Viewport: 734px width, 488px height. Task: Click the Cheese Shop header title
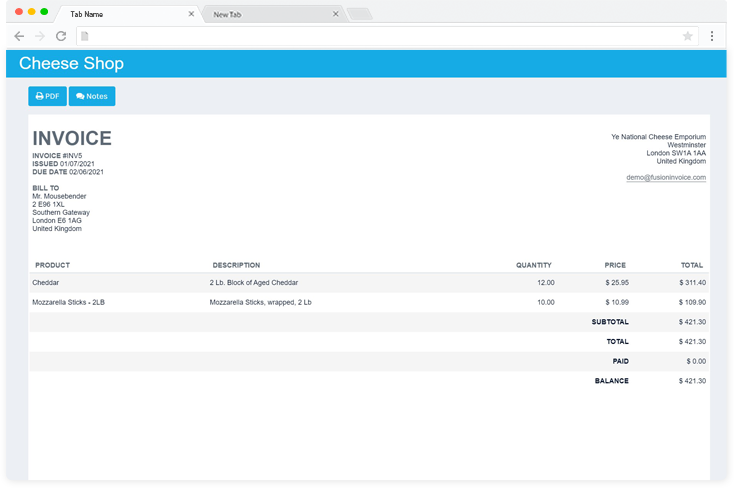click(x=71, y=64)
